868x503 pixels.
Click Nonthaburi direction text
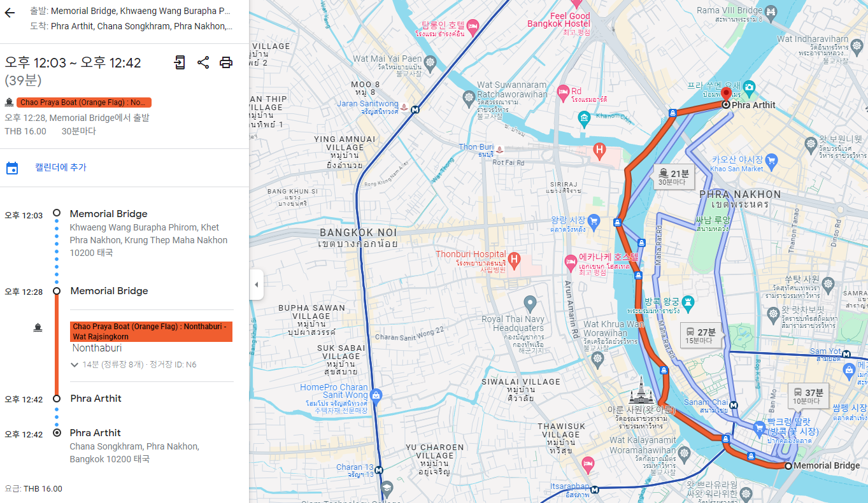[97, 348]
